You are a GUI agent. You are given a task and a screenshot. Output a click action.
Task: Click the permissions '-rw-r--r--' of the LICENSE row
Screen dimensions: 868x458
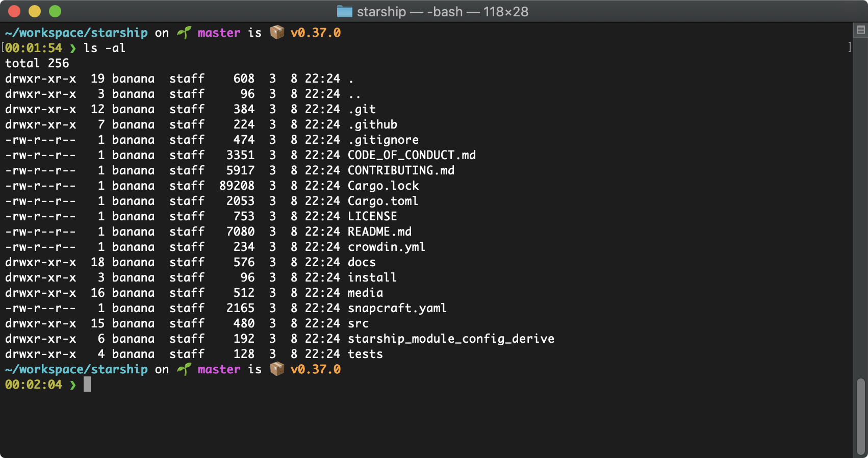click(41, 216)
